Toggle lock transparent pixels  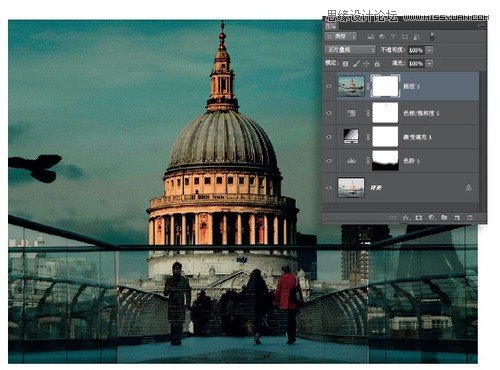346,63
